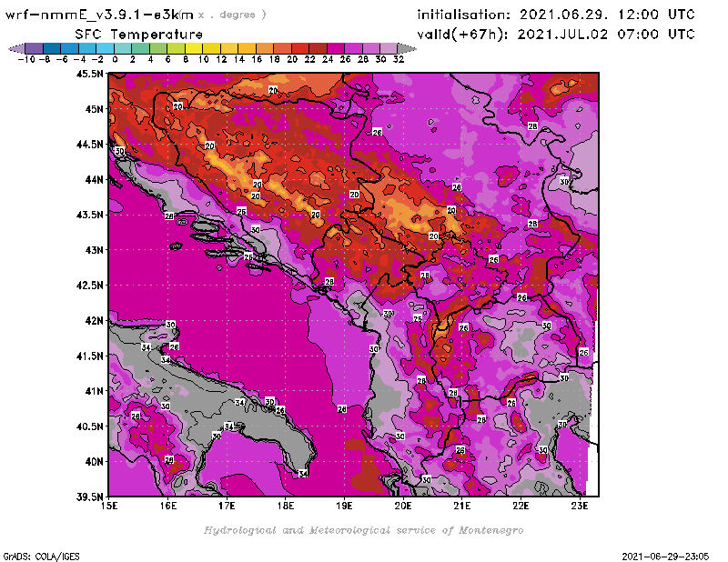Select the '19E' longitude label
The height and width of the screenshot is (562, 728).
click(x=345, y=506)
